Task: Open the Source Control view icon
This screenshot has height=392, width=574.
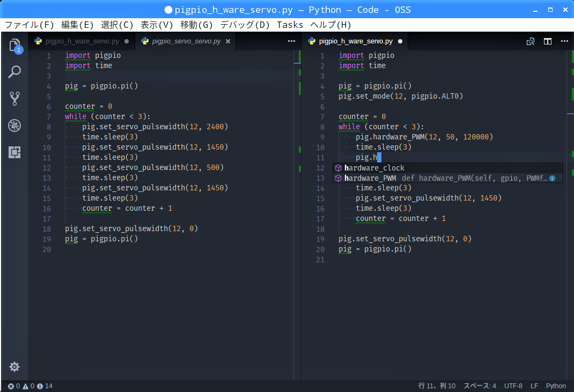Action: tap(14, 98)
